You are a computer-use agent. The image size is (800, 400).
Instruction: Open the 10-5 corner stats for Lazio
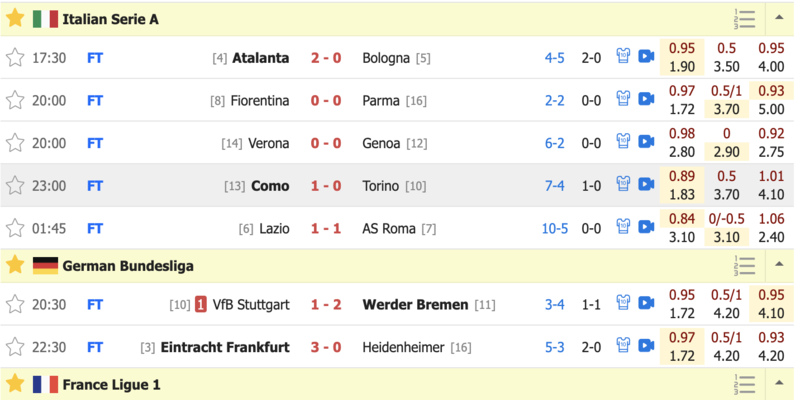coord(554,229)
